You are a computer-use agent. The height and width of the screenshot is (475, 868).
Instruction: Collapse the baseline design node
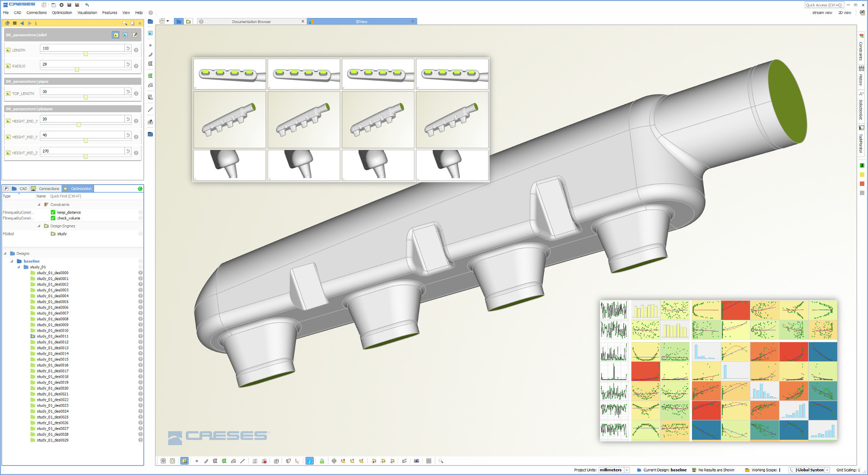pyautogui.click(x=12, y=261)
